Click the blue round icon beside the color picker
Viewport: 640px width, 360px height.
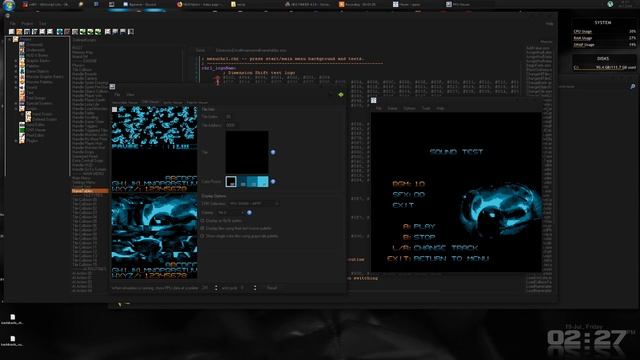273,181
